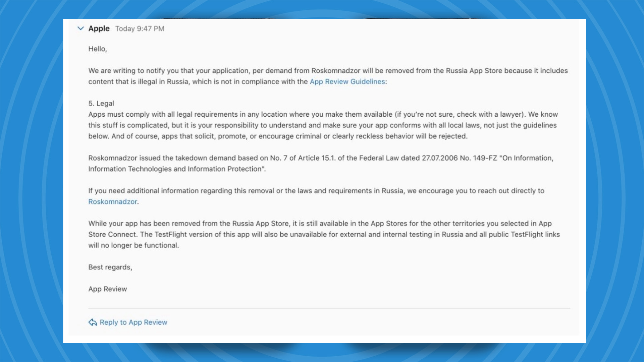
Task: Open the App Review Guidelines link
Action: [348, 82]
